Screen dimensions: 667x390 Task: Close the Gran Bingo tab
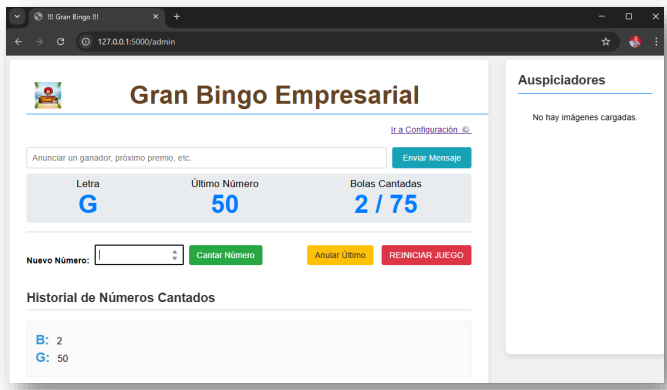click(156, 17)
